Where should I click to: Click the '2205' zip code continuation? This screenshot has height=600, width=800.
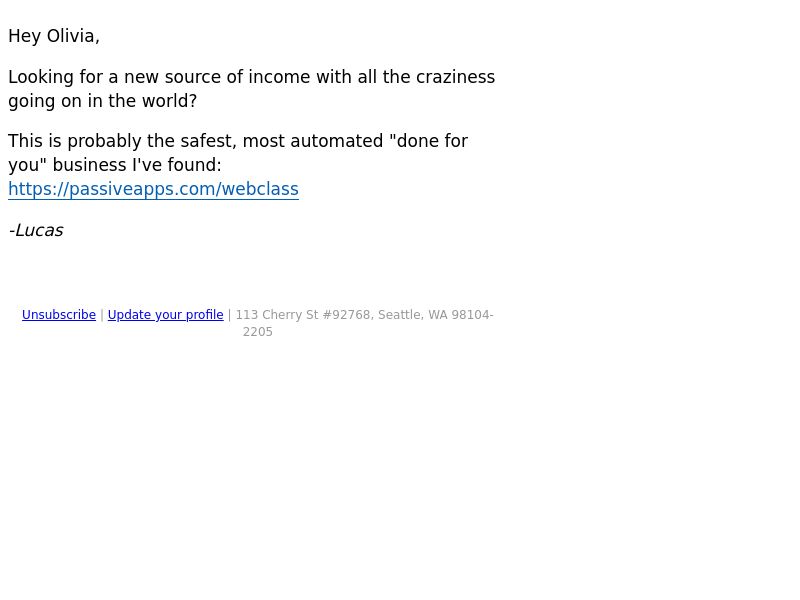(258, 332)
